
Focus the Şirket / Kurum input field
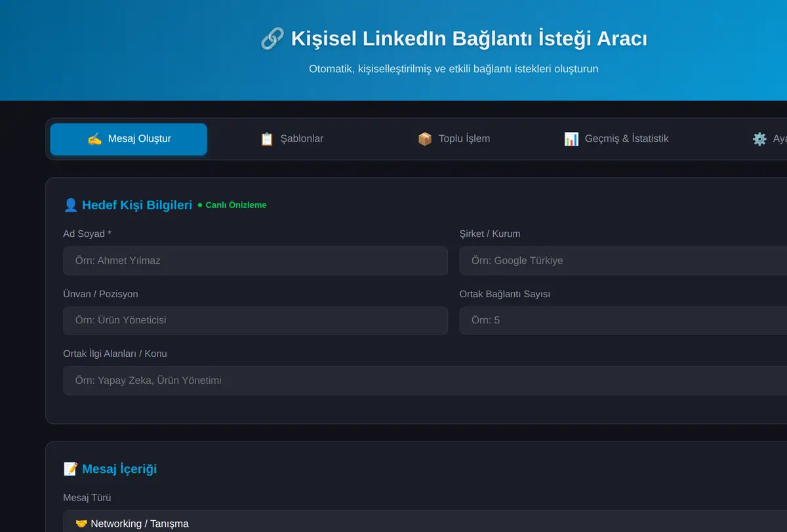click(623, 260)
